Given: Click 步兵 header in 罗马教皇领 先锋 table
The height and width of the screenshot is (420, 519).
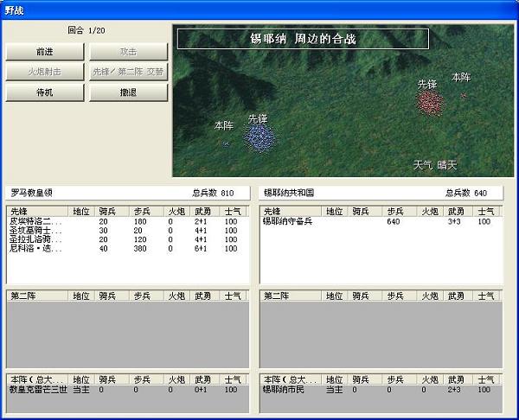Looking at the screenshot, I should tap(146, 212).
